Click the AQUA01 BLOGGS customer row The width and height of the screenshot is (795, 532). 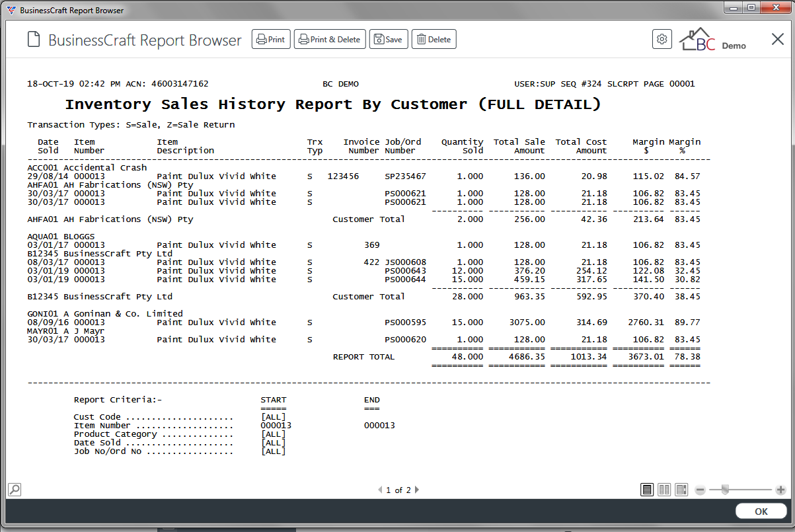click(x=61, y=237)
